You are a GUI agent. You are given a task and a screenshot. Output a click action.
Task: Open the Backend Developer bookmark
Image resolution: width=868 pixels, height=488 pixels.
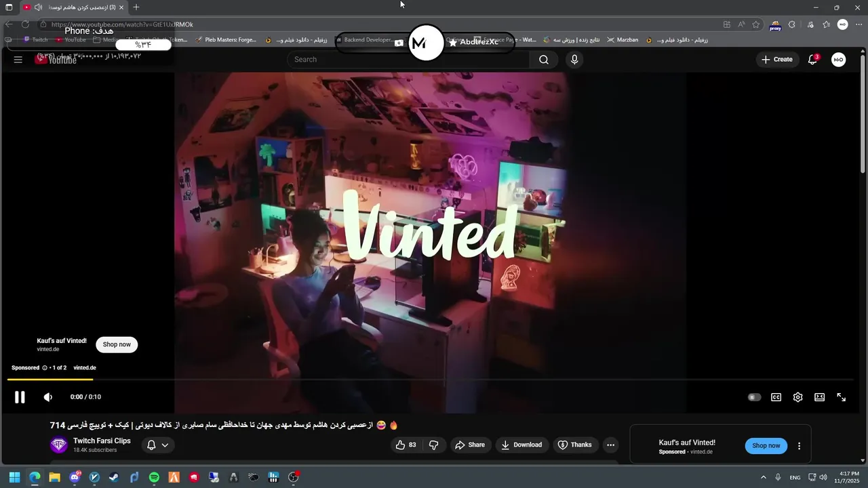[364, 40]
